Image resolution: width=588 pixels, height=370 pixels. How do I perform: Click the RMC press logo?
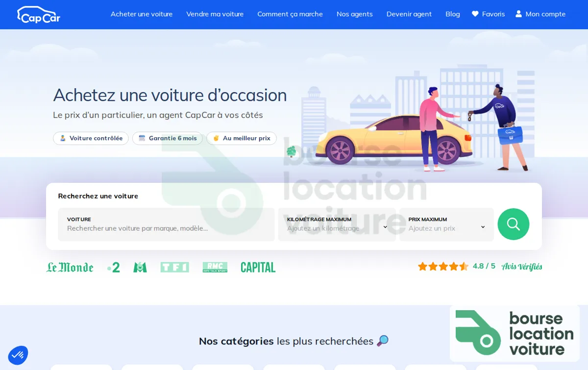215,267
